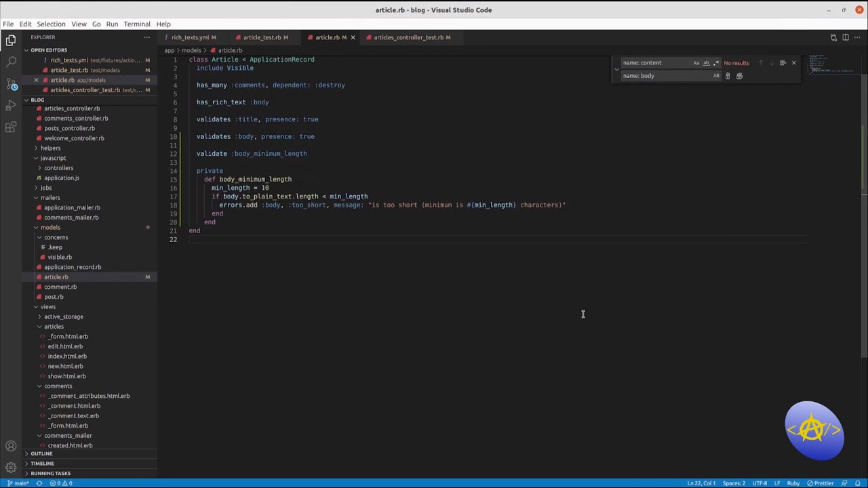Viewport: 868px width, 488px height.
Task: Click Prettier in the status bar
Action: [821, 483]
